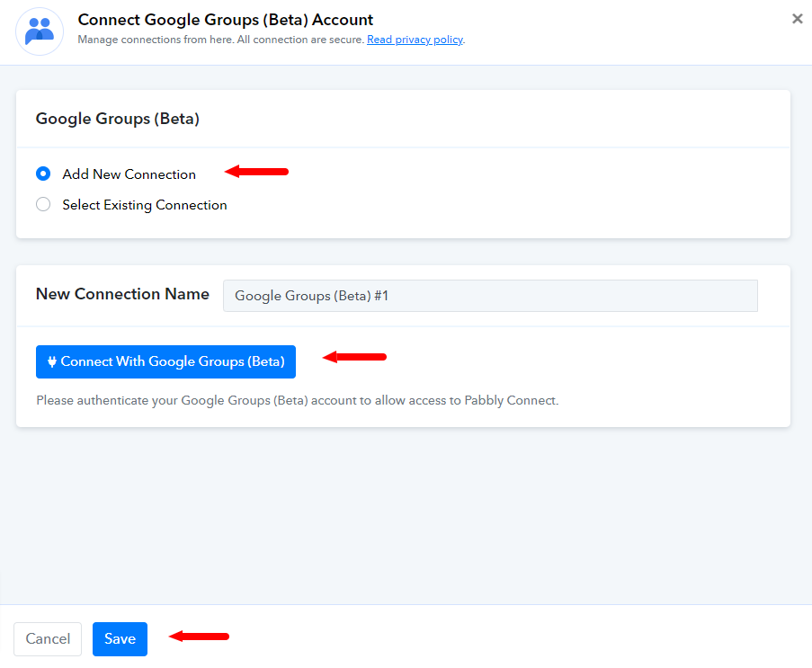Open the Read privacy policy link
Image resolution: width=812 pixels, height=668 pixels.
(x=415, y=40)
